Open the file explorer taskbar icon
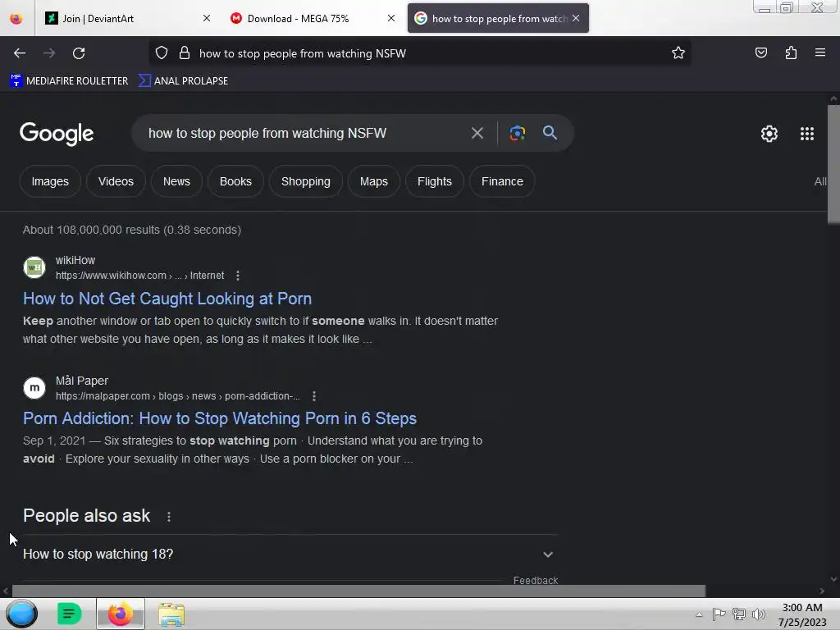The width and height of the screenshot is (840, 630). click(x=171, y=614)
